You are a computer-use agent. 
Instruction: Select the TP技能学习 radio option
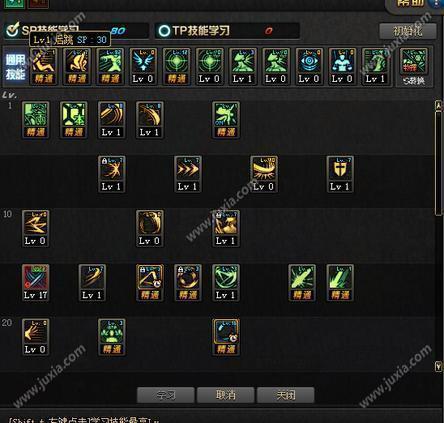point(164,31)
